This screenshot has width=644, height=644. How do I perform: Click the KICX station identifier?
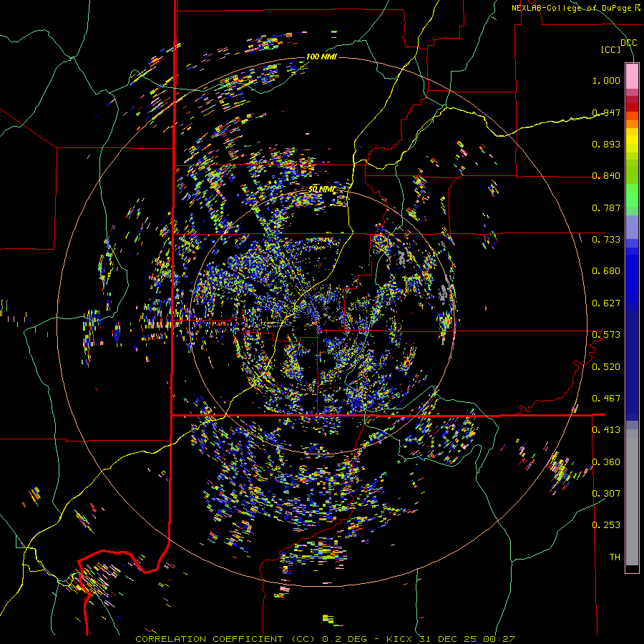pos(399,639)
